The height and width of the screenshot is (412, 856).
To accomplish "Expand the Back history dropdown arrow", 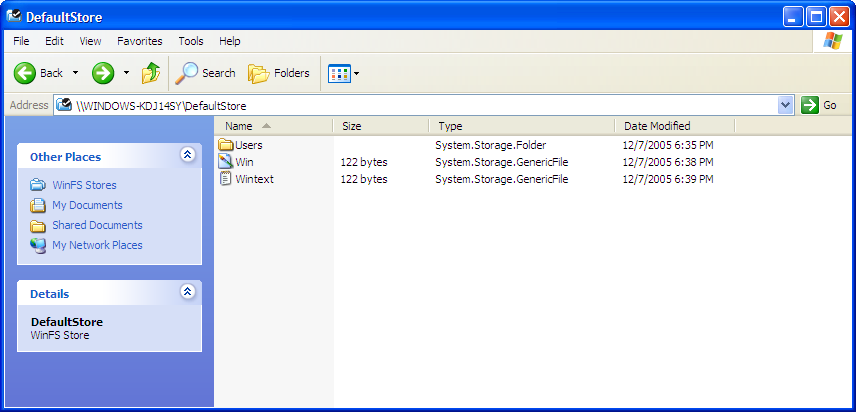I will pyautogui.click(x=75, y=73).
